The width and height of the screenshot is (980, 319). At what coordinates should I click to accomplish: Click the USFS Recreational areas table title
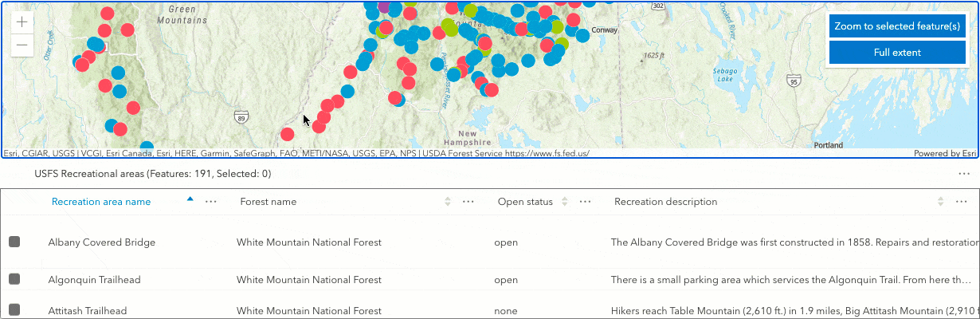pos(153,173)
